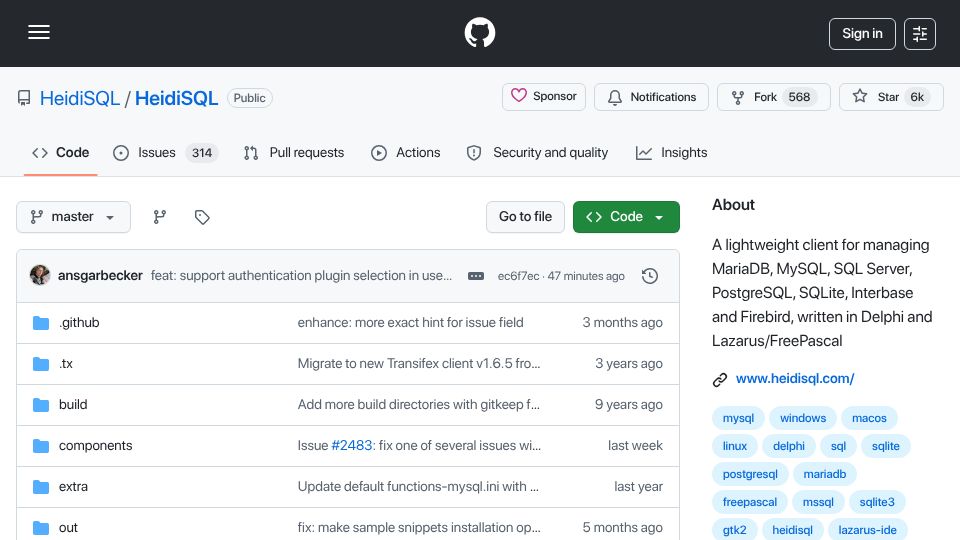Select the lazarus-ide topic tag
Viewport: 960px width, 540px height.
[x=867, y=530]
